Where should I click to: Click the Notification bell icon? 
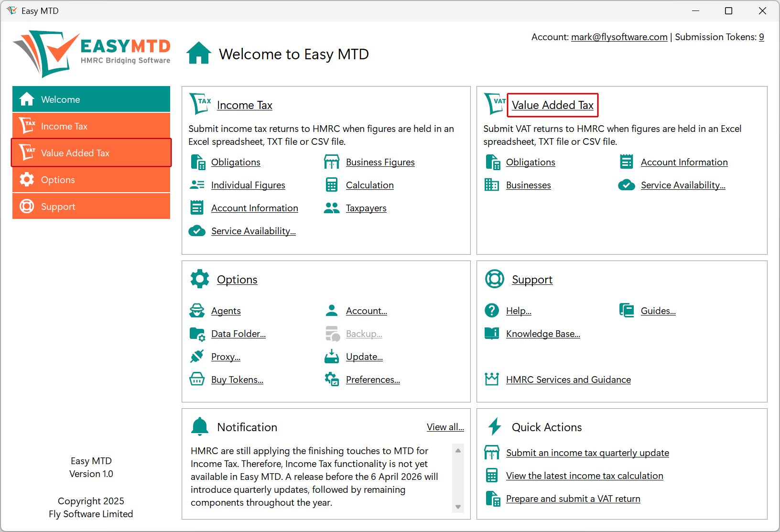pyautogui.click(x=199, y=426)
